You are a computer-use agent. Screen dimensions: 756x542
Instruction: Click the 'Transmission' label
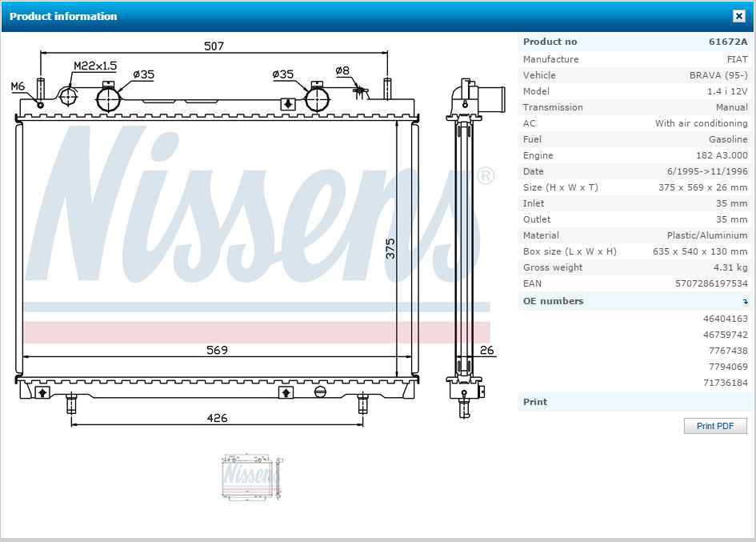pyautogui.click(x=553, y=107)
